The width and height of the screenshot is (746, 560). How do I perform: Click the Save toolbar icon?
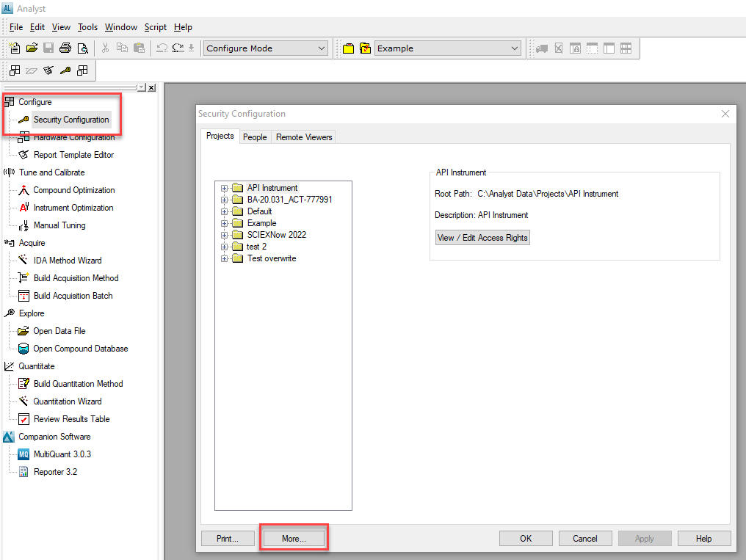pos(48,48)
